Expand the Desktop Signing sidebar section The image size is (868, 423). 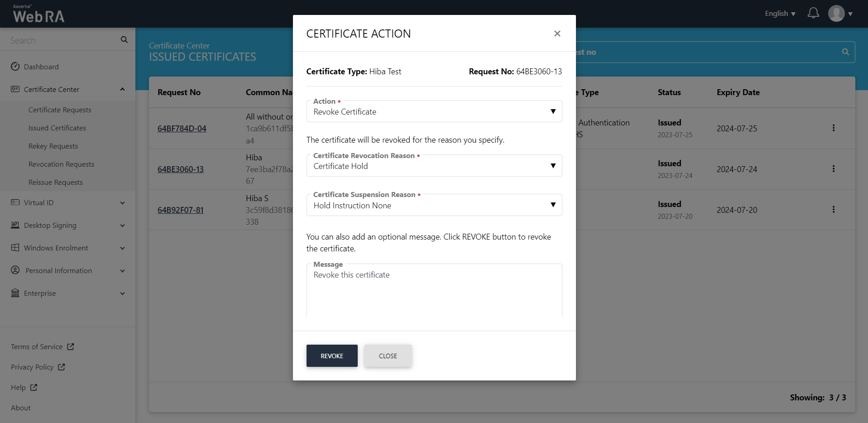68,225
